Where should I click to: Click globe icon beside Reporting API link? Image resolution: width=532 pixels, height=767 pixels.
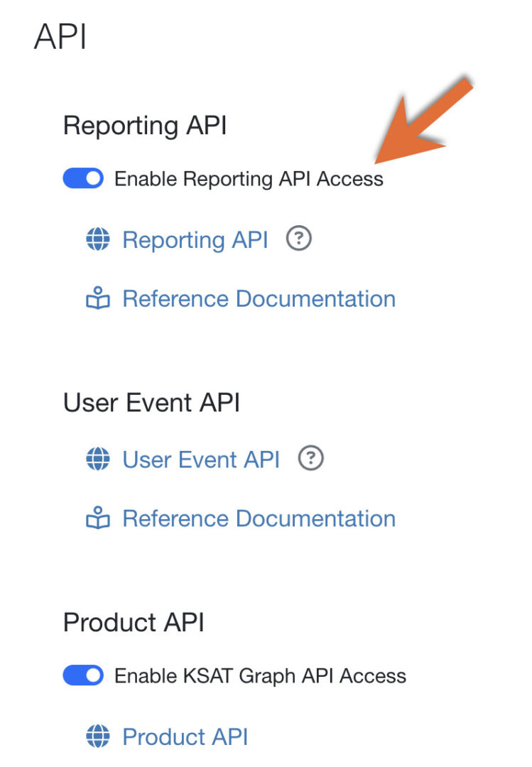[x=98, y=239]
